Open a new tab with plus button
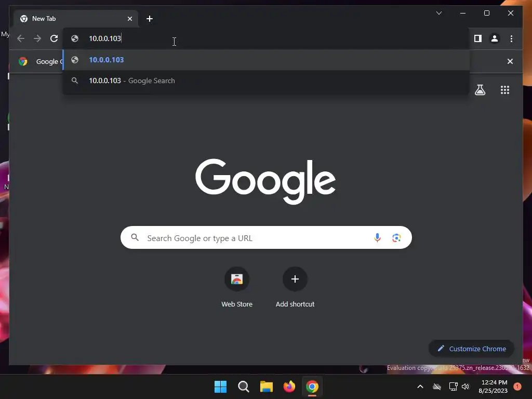Screen dimensions: 532x399 pyautogui.click(x=150, y=19)
